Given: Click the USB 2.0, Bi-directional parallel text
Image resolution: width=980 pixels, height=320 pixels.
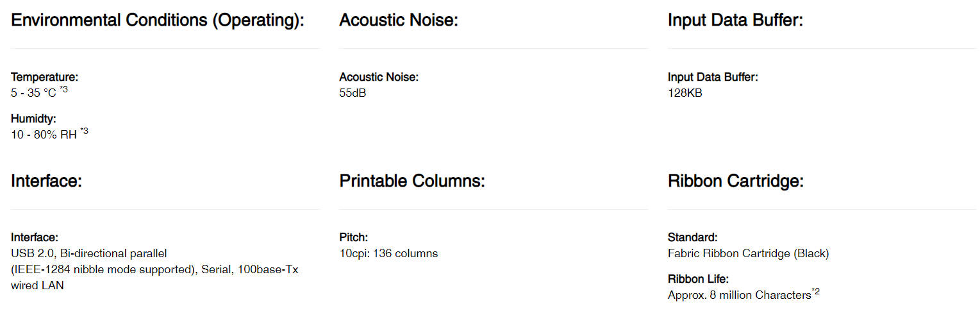Looking at the screenshot, I should pyautogui.click(x=89, y=253).
